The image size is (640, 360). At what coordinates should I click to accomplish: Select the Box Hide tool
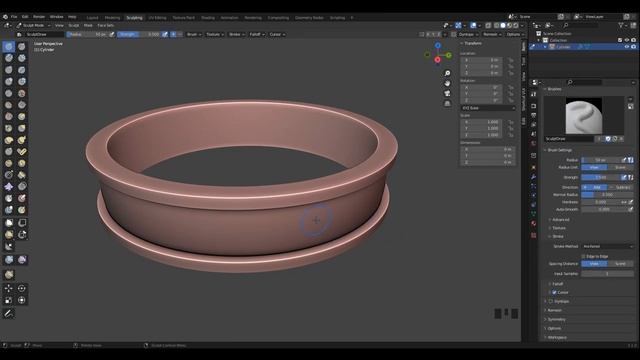coord(22,223)
